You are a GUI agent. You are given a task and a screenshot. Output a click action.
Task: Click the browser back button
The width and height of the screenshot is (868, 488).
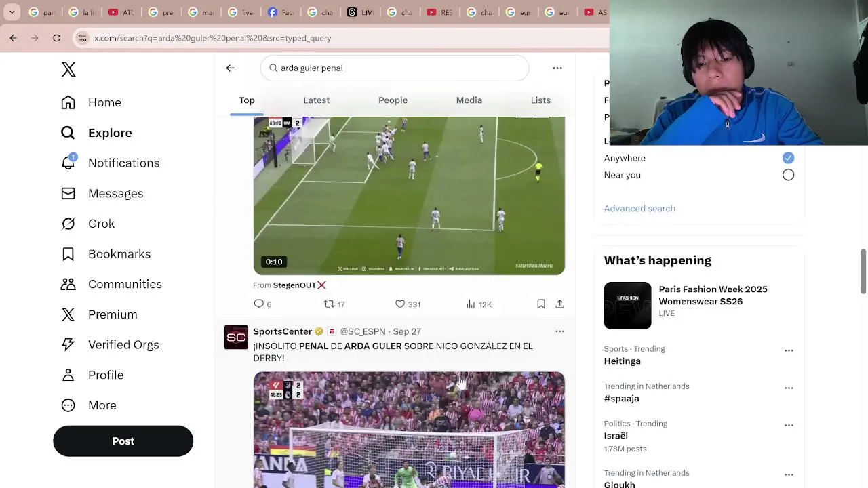pos(14,38)
